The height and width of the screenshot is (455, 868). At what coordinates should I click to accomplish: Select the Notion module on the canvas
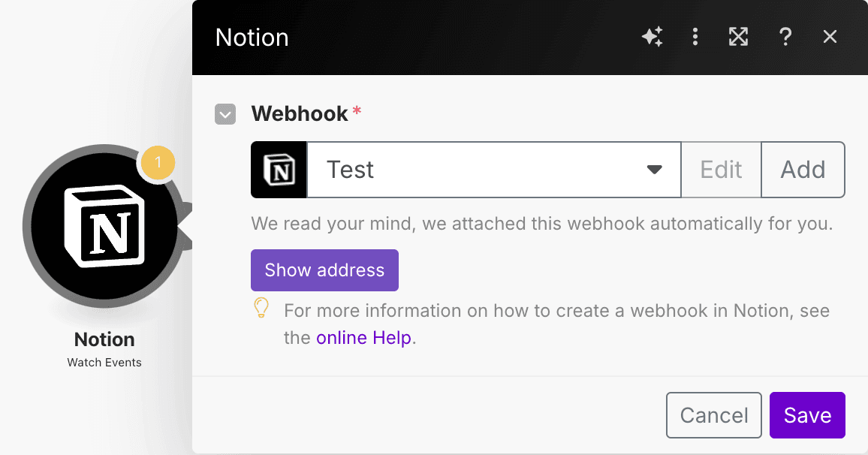(101, 224)
